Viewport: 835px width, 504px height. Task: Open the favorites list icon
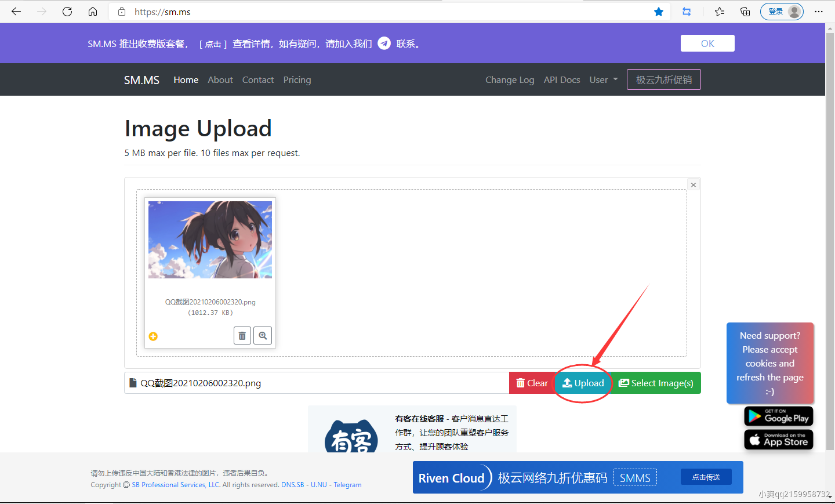[x=720, y=12]
